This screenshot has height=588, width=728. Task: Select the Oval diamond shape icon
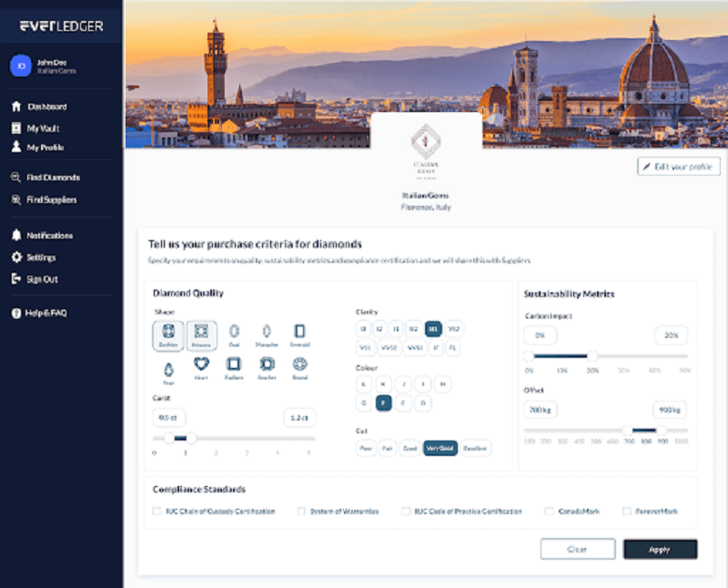[234, 334]
